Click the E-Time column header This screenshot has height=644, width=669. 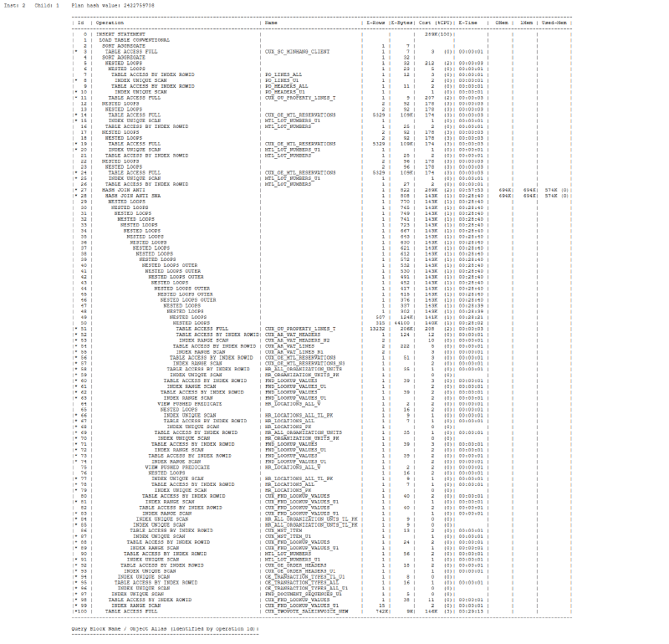(468, 23)
